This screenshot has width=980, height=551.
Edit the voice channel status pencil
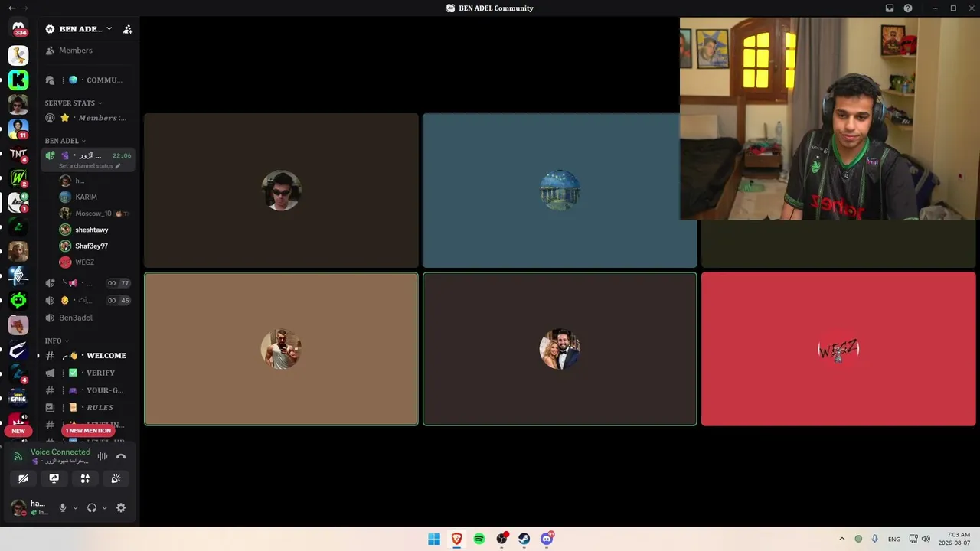click(118, 166)
